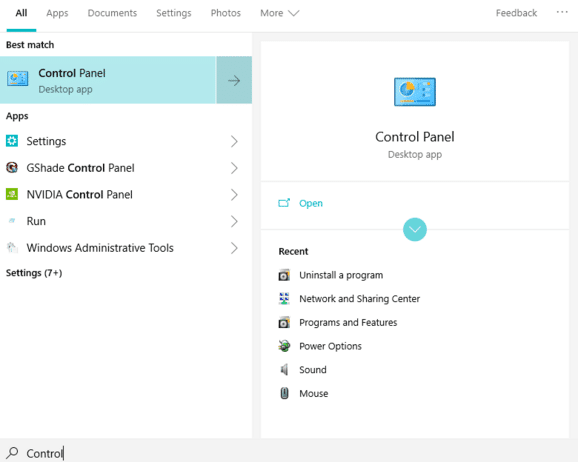Select the NVIDIA Control Panel result
Screen dimensions: 578x462
click(x=126, y=194)
